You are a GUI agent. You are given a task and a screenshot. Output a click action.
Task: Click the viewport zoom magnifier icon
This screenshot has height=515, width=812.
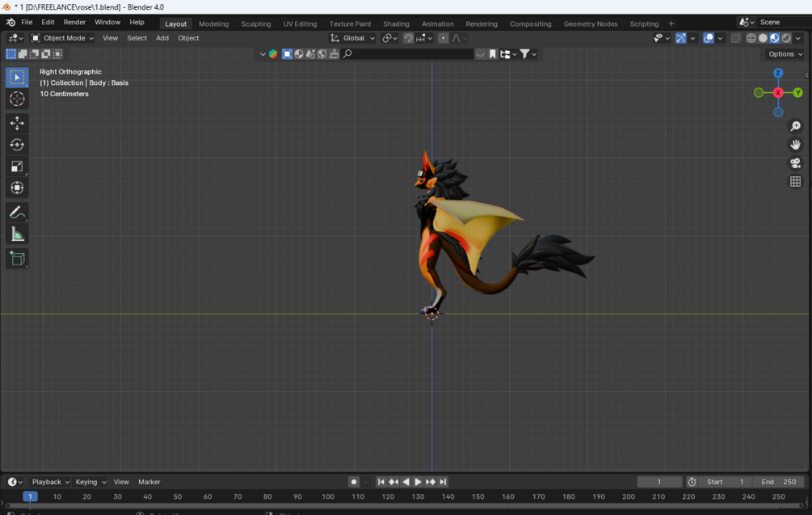[x=795, y=126]
